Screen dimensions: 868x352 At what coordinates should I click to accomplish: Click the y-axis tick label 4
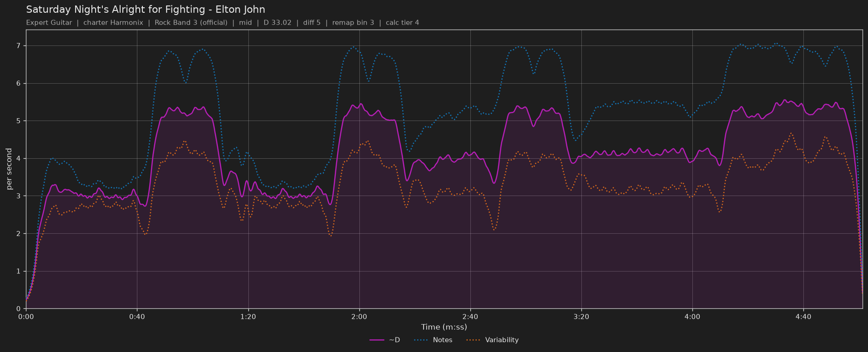coord(19,158)
